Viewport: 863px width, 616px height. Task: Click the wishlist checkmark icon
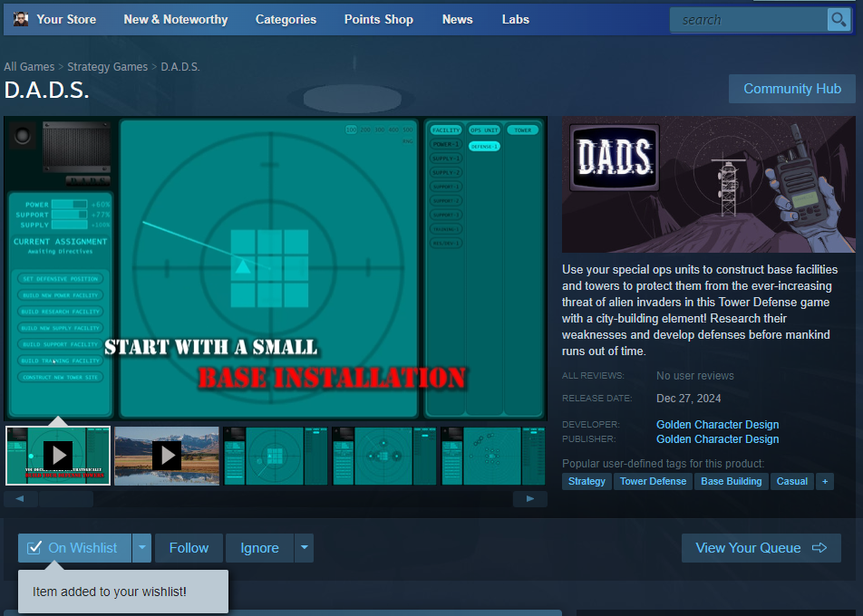(34, 548)
